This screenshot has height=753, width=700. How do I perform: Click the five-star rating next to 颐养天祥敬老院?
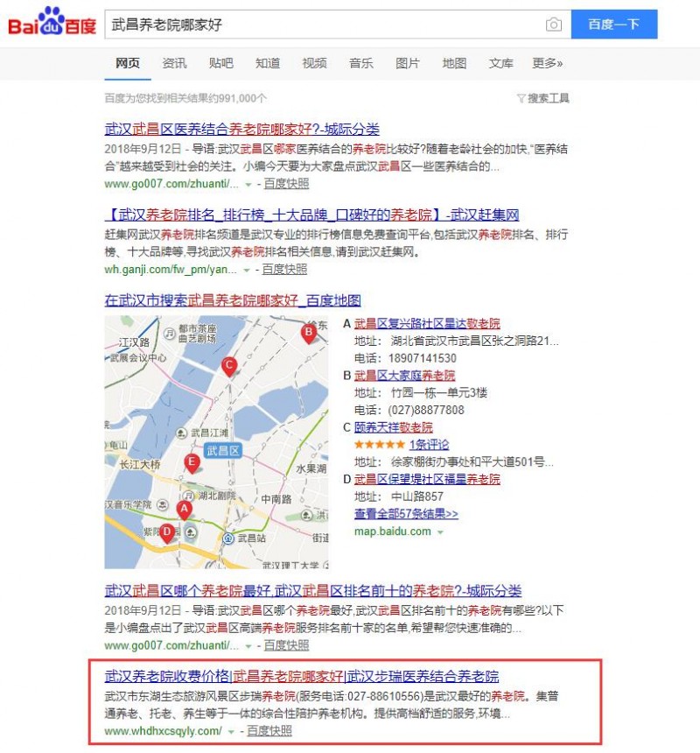(x=381, y=444)
